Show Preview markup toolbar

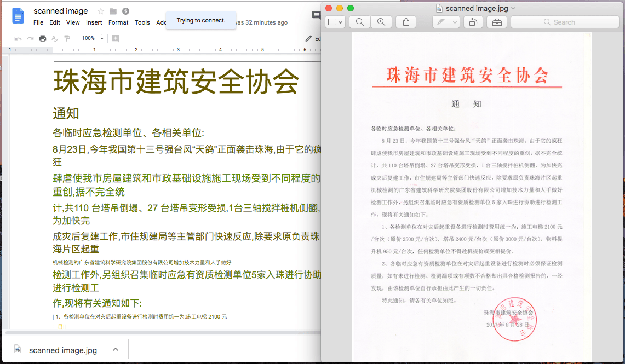497,22
